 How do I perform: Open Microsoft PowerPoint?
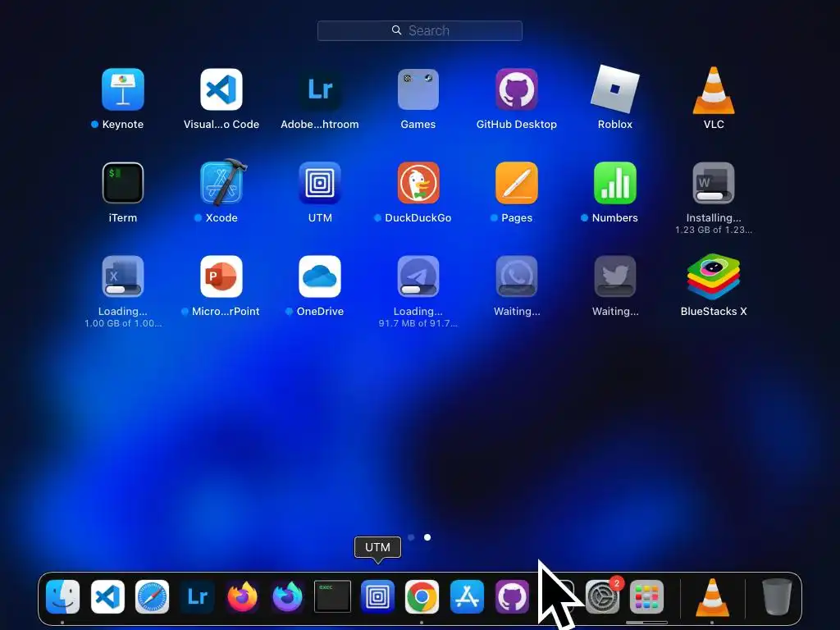(221, 276)
